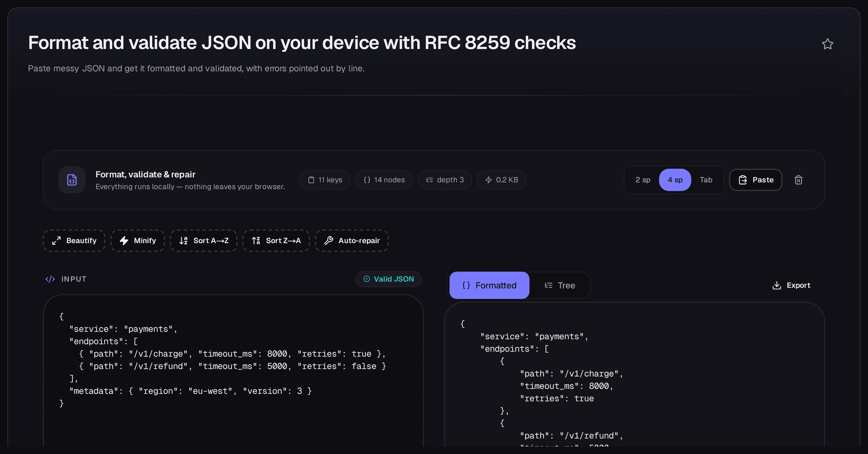
Task: Click the 14 nodes stat chip
Action: point(384,180)
